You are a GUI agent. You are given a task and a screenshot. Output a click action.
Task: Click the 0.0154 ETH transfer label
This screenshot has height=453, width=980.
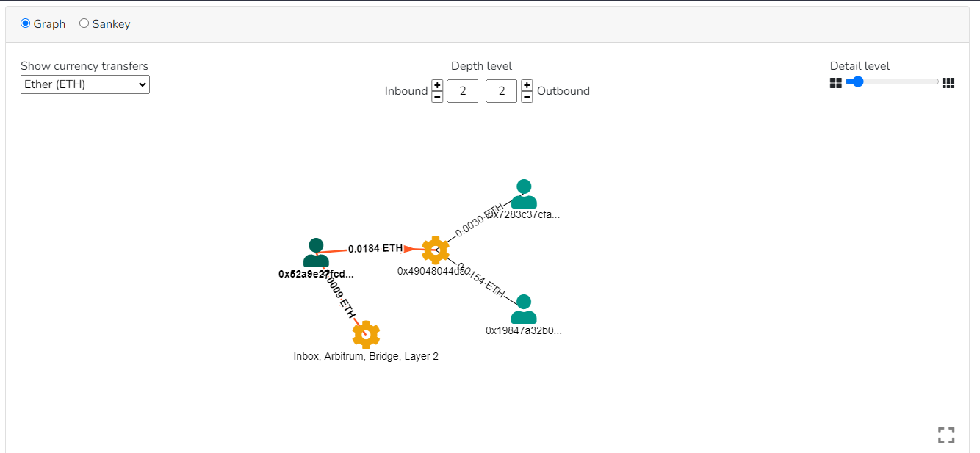pyautogui.click(x=481, y=280)
